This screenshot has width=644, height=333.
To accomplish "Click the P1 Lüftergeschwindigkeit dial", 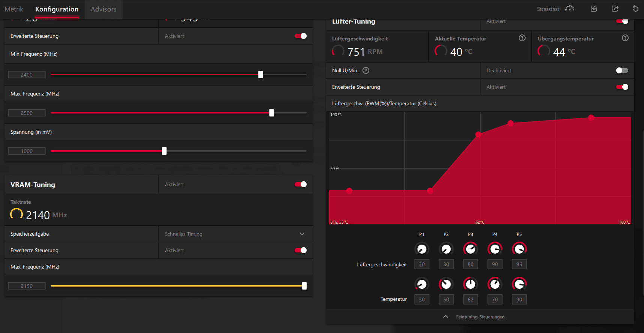I will (x=422, y=249).
